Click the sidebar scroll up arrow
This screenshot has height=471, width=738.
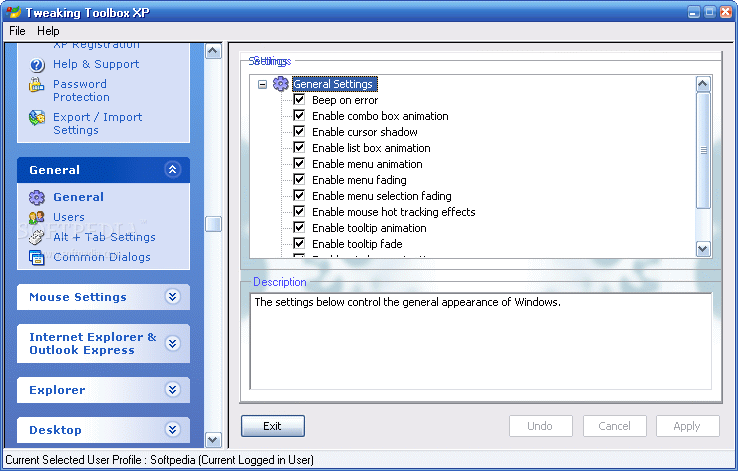click(213, 51)
